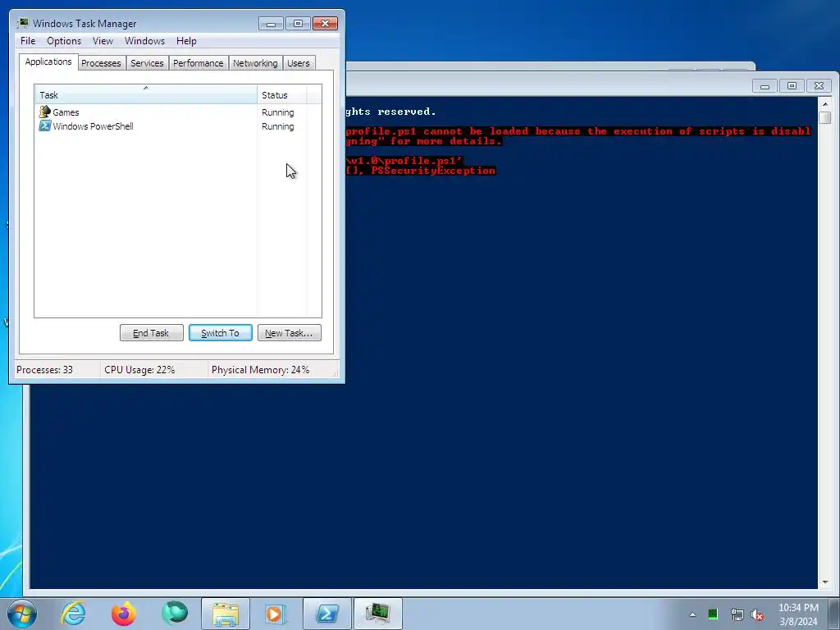Open the Windows menu
Screen dimensions: 840x630
click(x=144, y=41)
